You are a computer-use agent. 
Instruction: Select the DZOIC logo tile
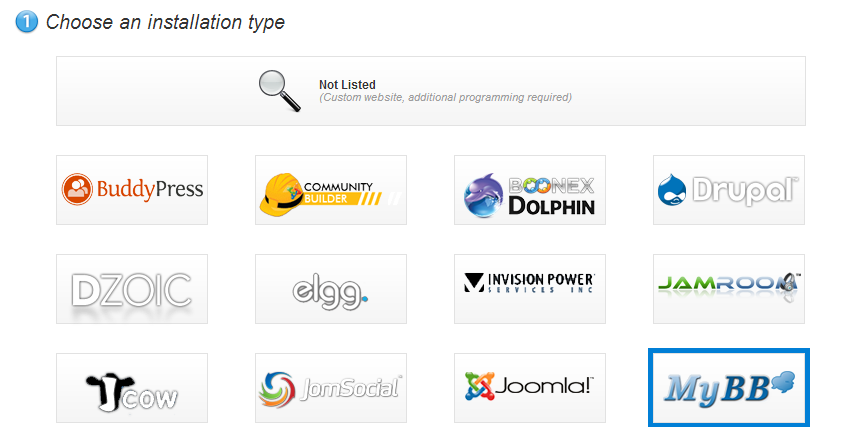tap(132, 289)
